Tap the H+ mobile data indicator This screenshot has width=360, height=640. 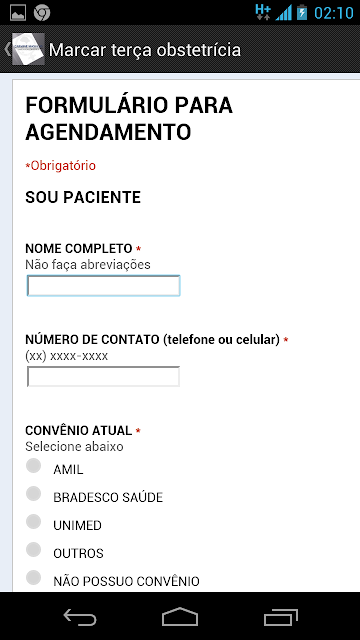(263, 12)
